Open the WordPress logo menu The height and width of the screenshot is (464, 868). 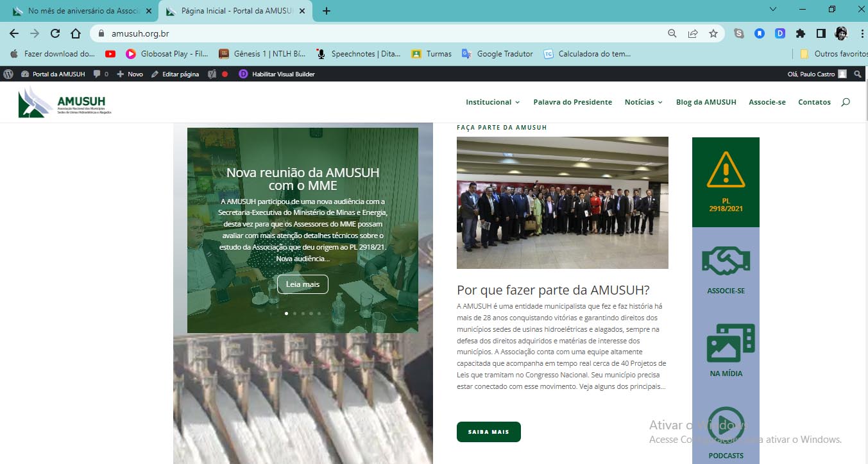[x=8, y=74]
